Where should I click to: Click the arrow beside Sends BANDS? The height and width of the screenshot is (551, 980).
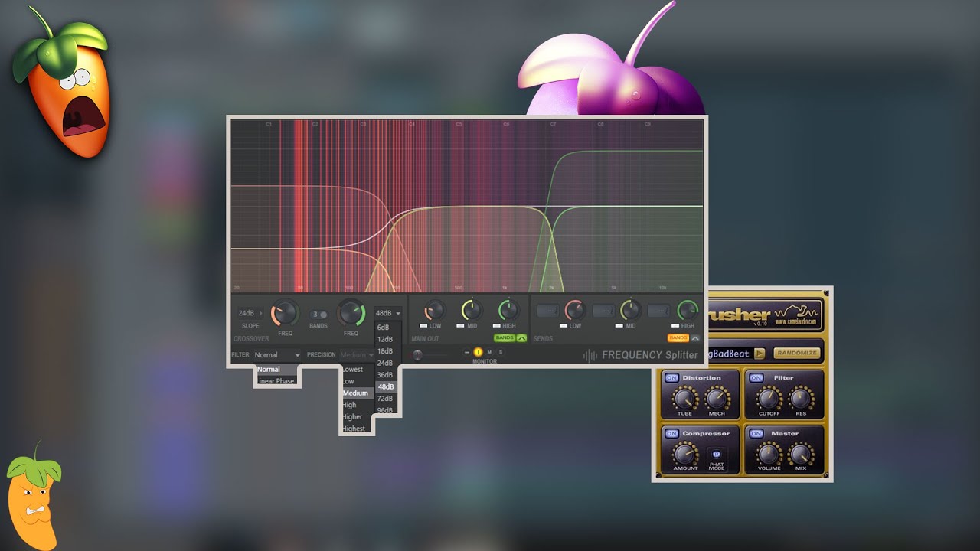pos(695,337)
